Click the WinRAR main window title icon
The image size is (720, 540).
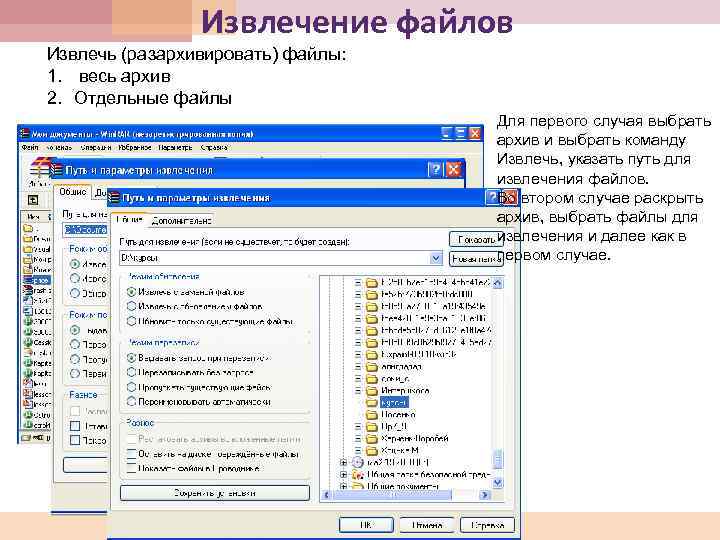click(24, 134)
